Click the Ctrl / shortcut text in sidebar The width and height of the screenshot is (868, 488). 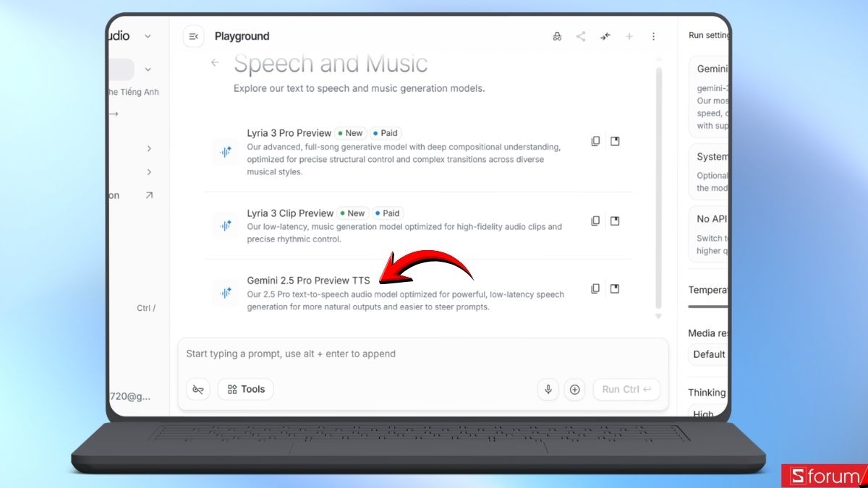pyautogui.click(x=146, y=308)
